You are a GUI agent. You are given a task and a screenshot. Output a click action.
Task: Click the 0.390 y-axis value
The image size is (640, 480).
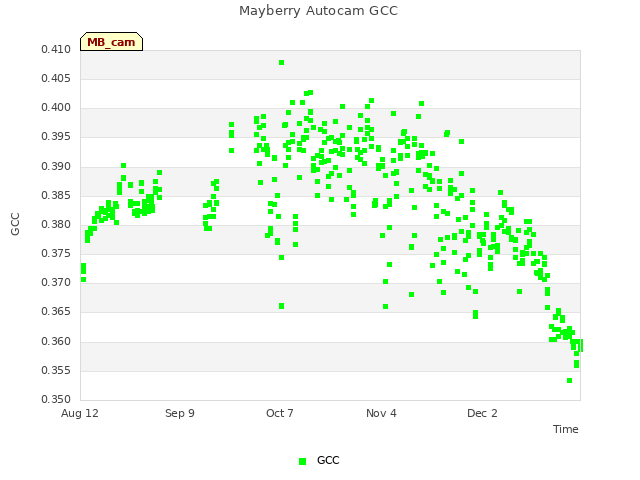click(56, 167)
